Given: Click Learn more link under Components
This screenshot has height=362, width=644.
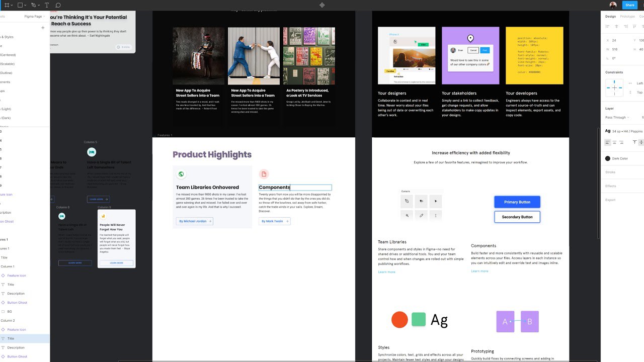Looking at the screenshot, I should [479, 271].
